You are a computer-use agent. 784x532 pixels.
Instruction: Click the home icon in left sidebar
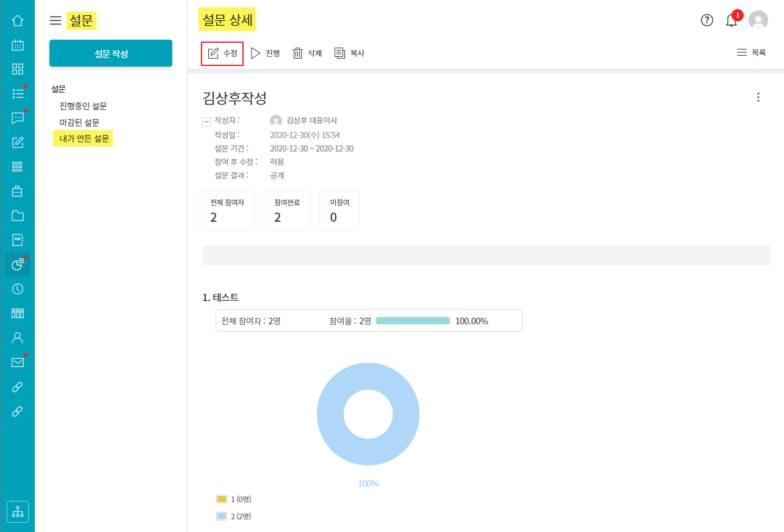[x=18, y=21]
